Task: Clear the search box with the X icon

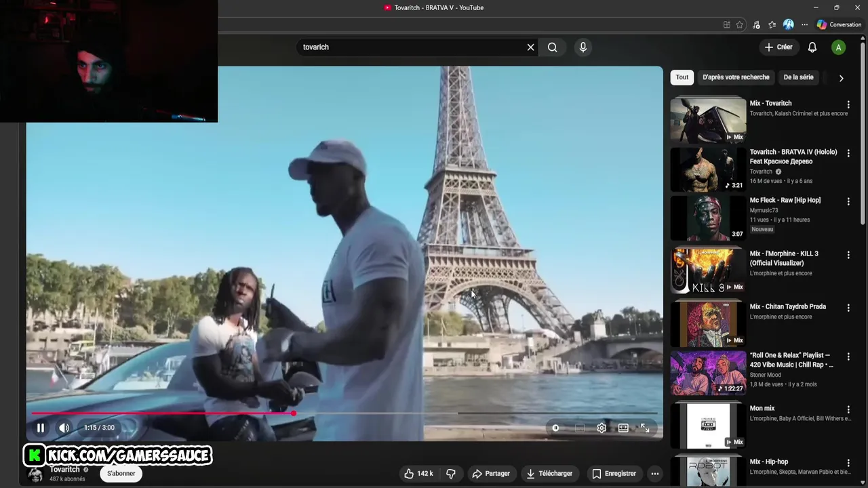Action: [531, 47]
